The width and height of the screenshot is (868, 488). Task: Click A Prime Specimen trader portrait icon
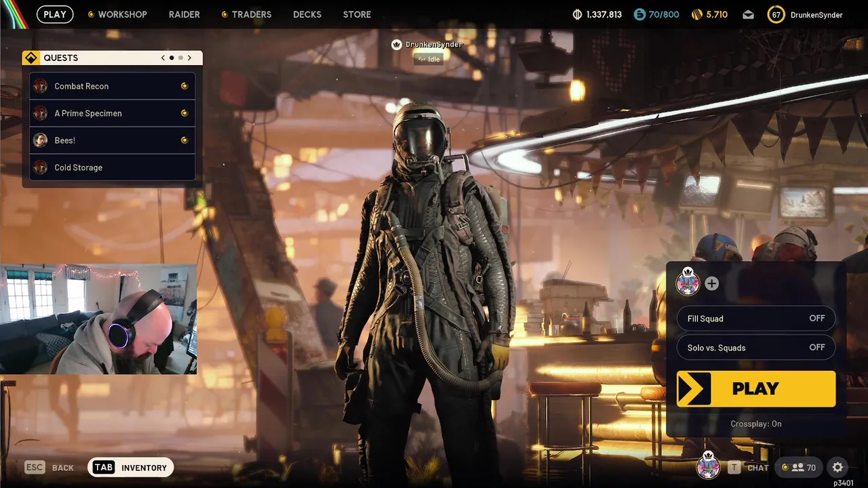40,113
